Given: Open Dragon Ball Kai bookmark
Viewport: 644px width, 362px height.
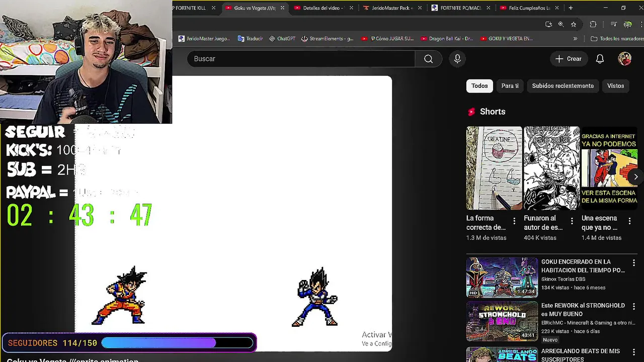Looking at the screenshot, I should tap(447, 39).
